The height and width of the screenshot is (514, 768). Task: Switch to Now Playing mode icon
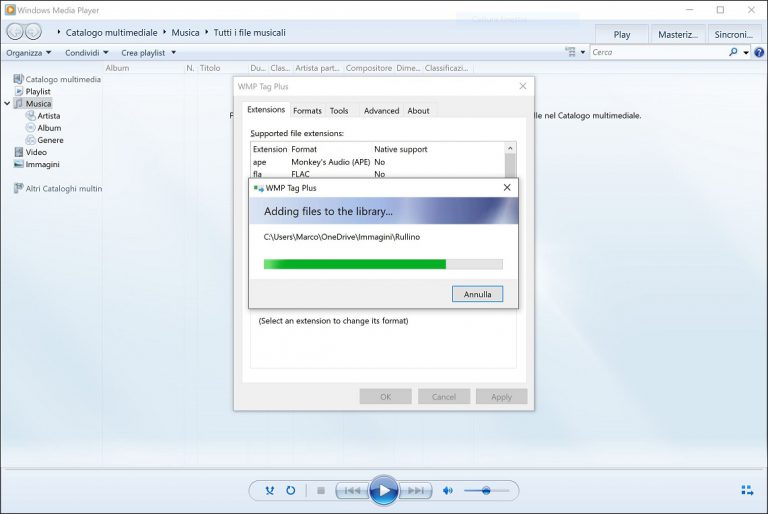[747, 490]
